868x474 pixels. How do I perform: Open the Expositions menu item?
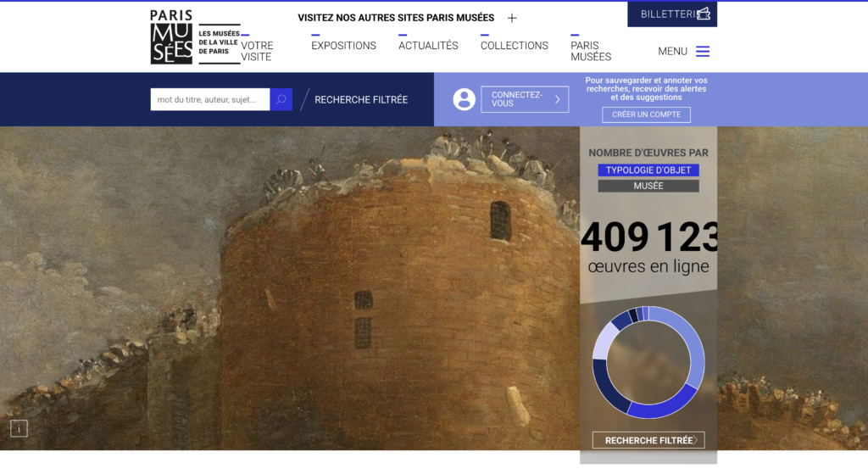coord(343,46)
